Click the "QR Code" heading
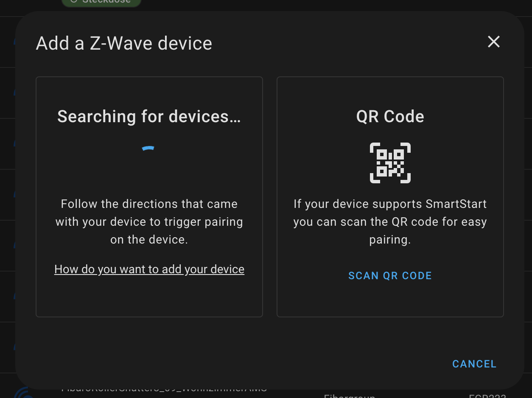This screenshot has height=398, width=532. coord(390,116)
